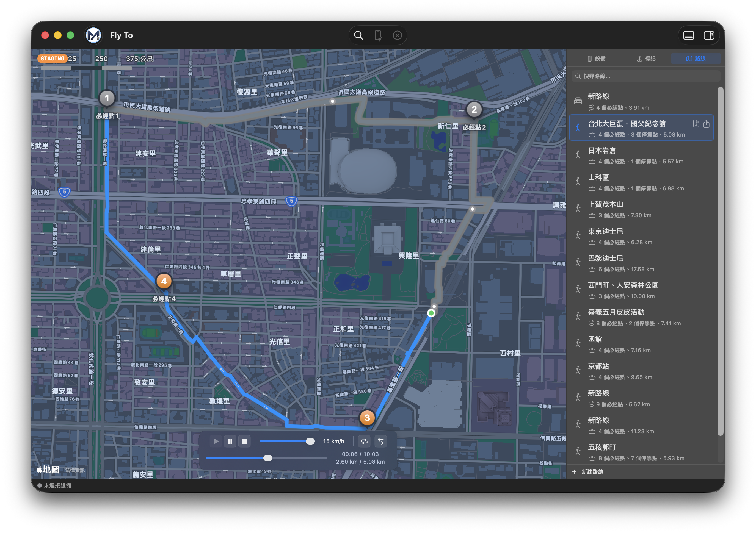756x533 pixels.
Task: Click walking icon beside 東京迪士尼
Action: (x=578, y=235)
